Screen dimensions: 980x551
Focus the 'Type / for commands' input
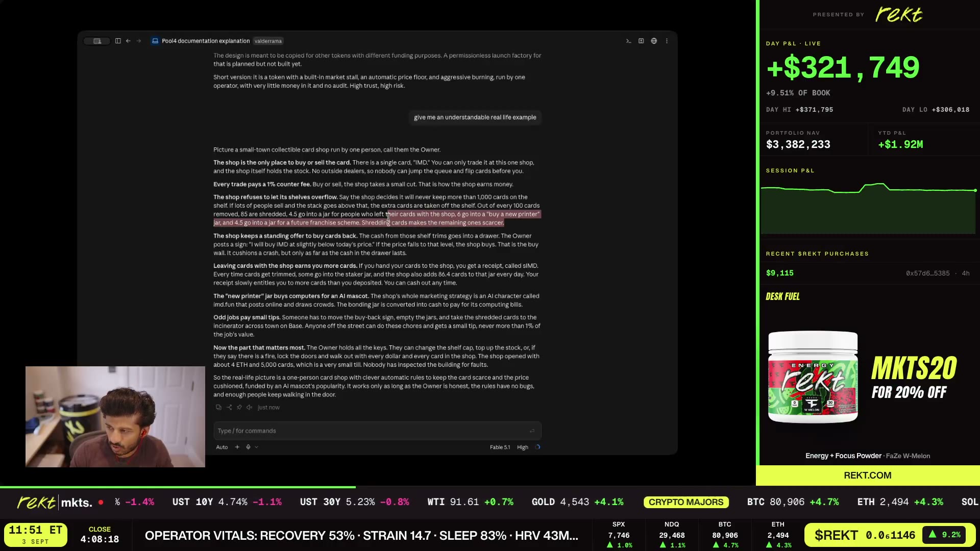point(377,431)
